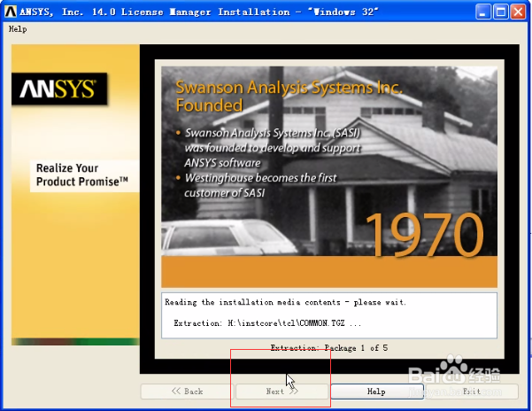Image resolution: width=532 pixels, height=411 pixels.
Task: Click the Next >> button
Action: tap(281, 392)
